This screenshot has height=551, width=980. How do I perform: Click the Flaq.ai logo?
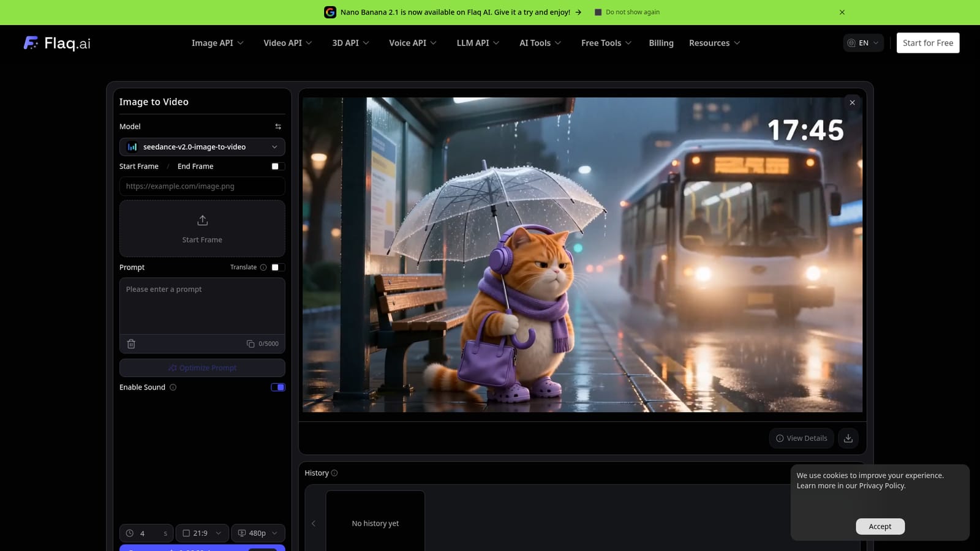pos(57,43)
